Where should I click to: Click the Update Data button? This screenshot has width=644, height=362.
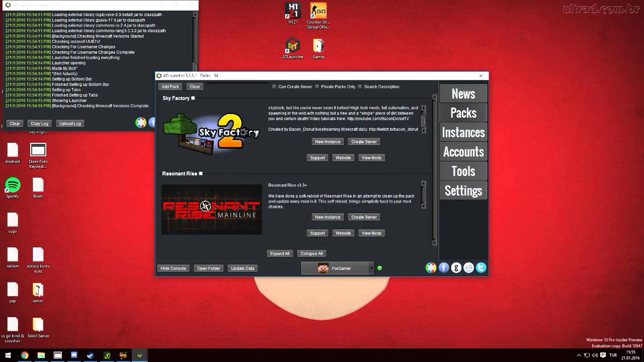(243, 268)
